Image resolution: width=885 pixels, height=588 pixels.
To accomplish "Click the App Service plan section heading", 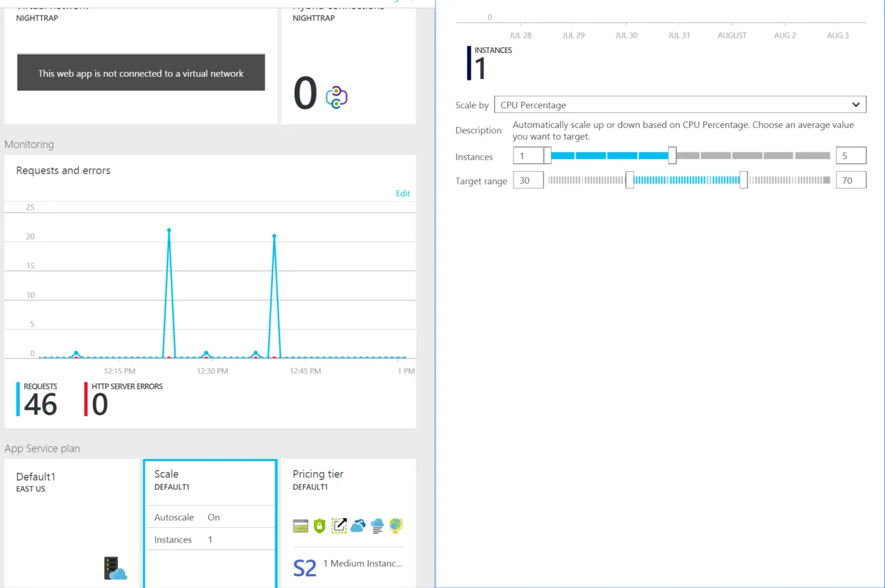I will tap(42, 448).
